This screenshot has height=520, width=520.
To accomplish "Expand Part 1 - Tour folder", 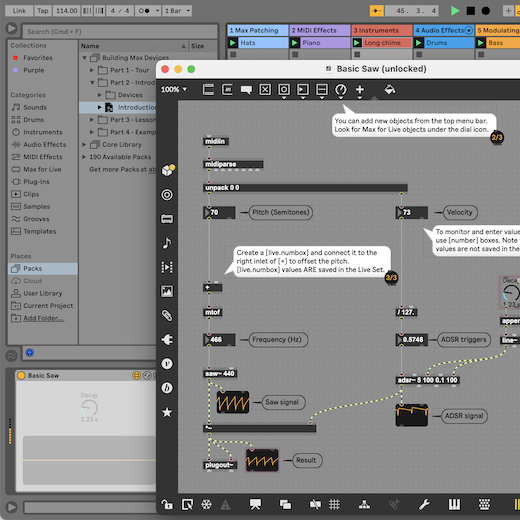I will click(92, 70).
